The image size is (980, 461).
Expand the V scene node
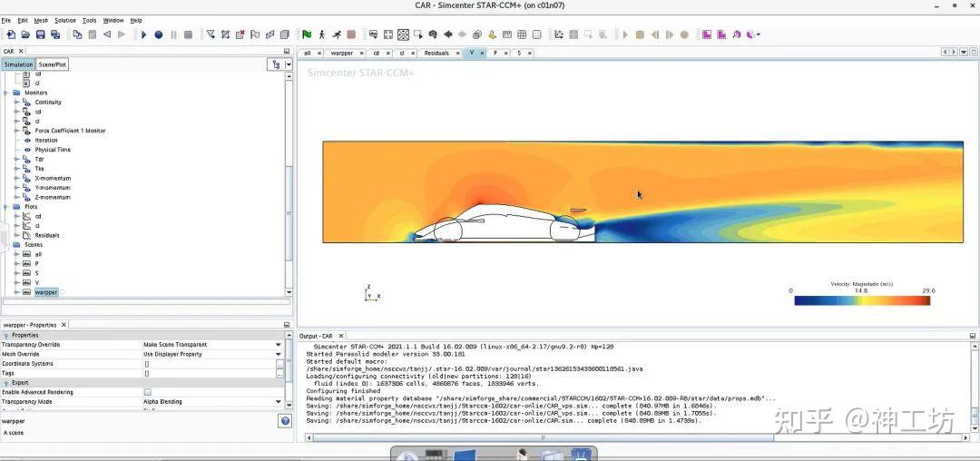[x=17, y=283]
